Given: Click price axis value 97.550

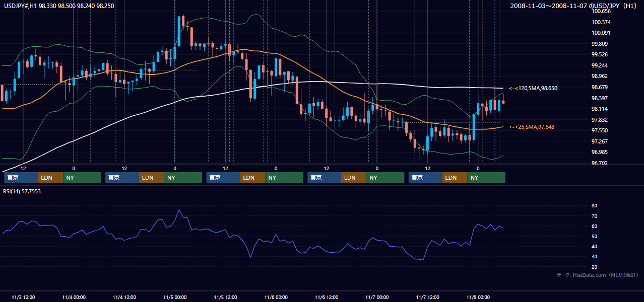Looking at the screenshot, I should 600,130.
